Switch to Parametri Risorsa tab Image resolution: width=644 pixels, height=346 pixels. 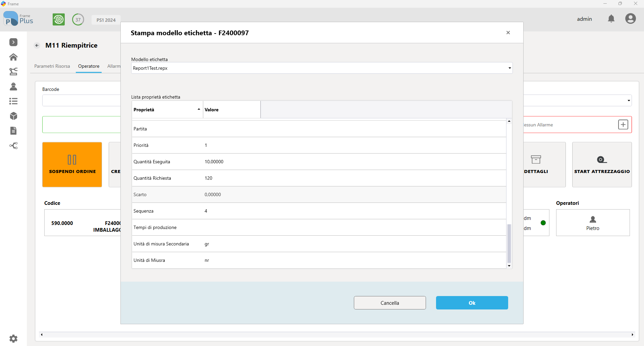(x=52, y=66)
